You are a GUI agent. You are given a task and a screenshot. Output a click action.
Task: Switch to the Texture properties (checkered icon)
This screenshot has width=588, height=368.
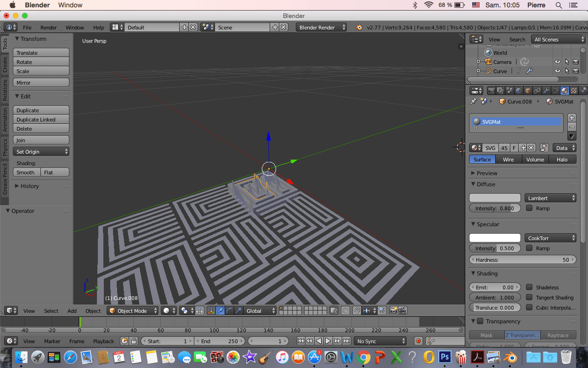(573, 91)
